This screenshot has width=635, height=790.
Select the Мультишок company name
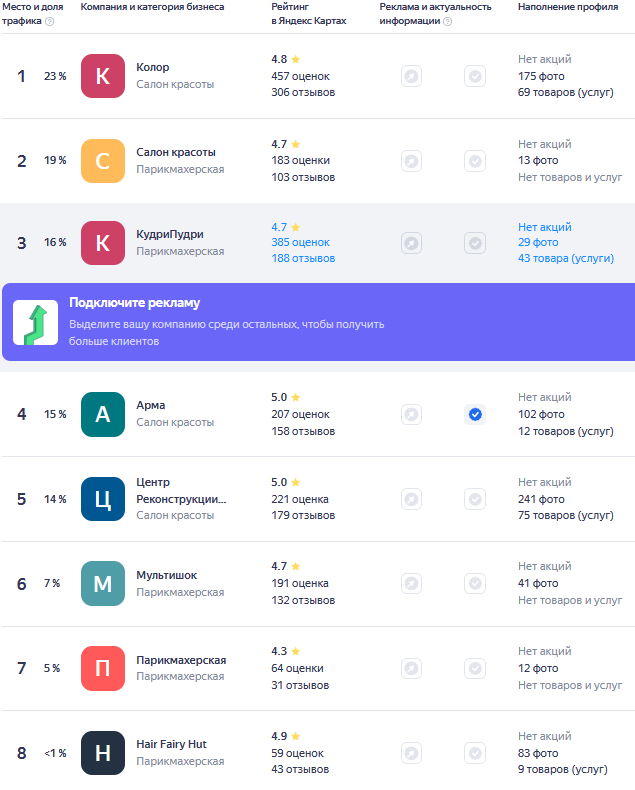[x=166, y=575]
